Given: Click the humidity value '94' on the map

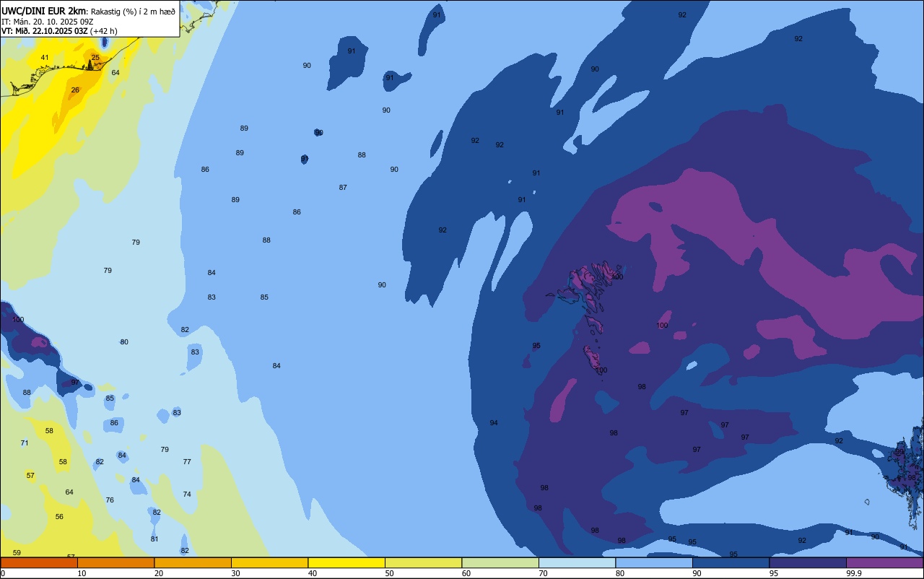Looking at the screenshot, I should coord(494,423).
